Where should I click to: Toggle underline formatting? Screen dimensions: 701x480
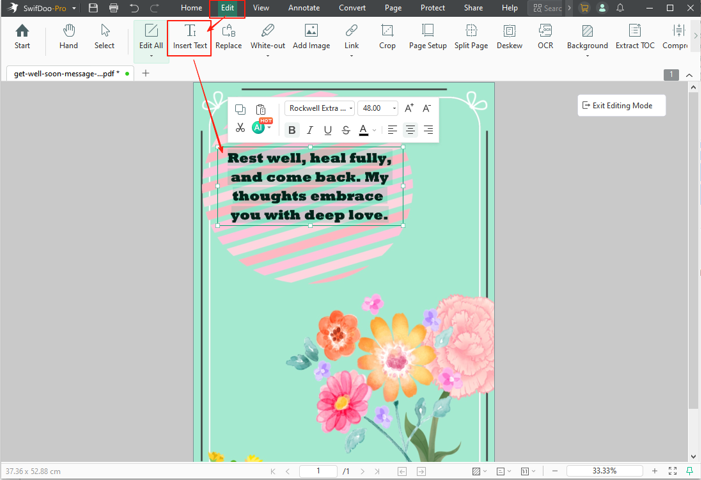[328, 130]
